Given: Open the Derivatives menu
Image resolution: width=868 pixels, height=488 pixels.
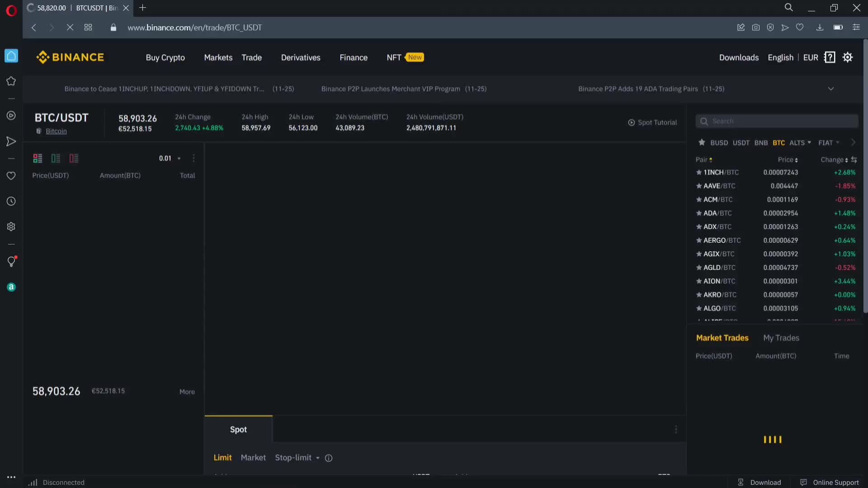Looking at the screenshot, I should (x=301, y=57).
